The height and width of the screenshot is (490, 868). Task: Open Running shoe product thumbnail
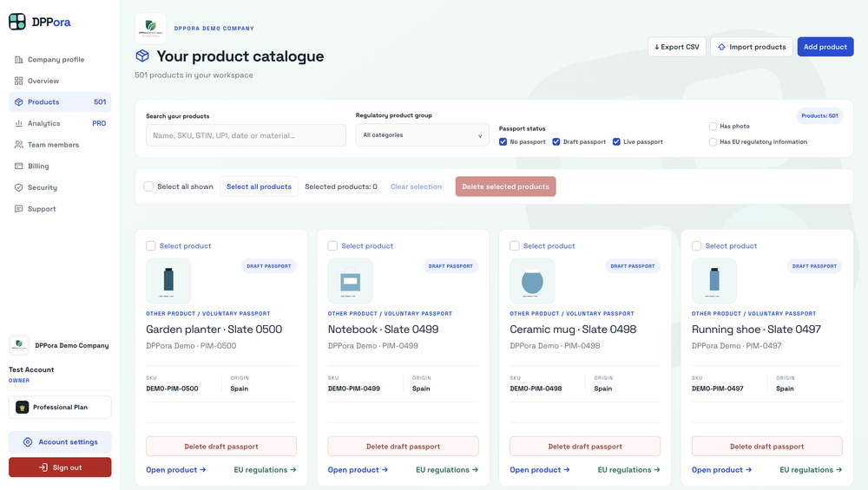[714, 281]
